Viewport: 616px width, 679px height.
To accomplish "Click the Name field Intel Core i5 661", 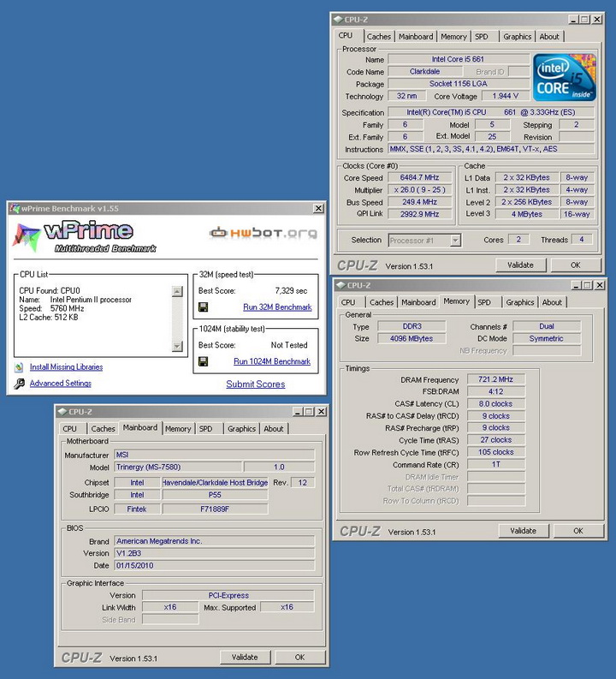I will coord(458,59).
